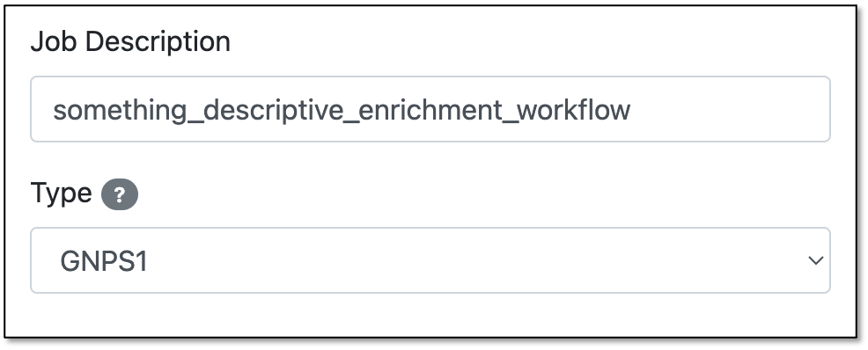Click middle of the Type select box
868x350 pixels.
tap(430, 260)
